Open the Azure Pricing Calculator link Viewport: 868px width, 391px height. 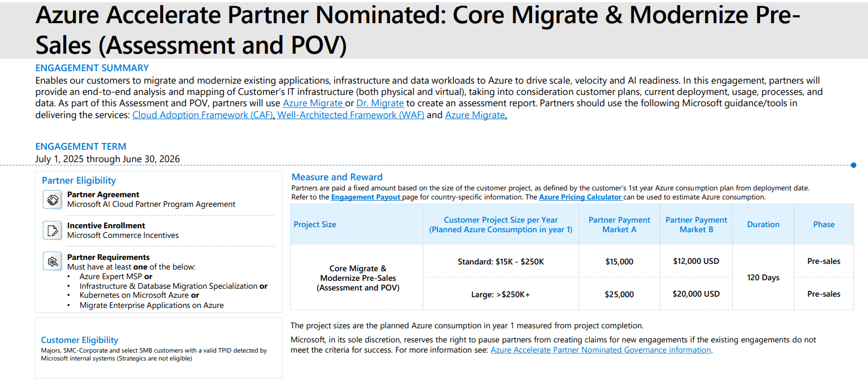tap(581, 197)
